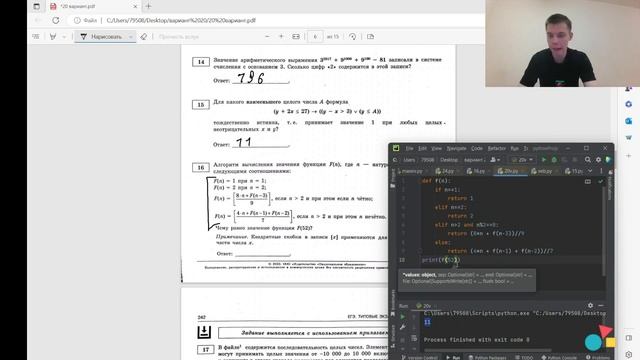
Task: Open the Python Packages tool window
Action: click(487, 358)
